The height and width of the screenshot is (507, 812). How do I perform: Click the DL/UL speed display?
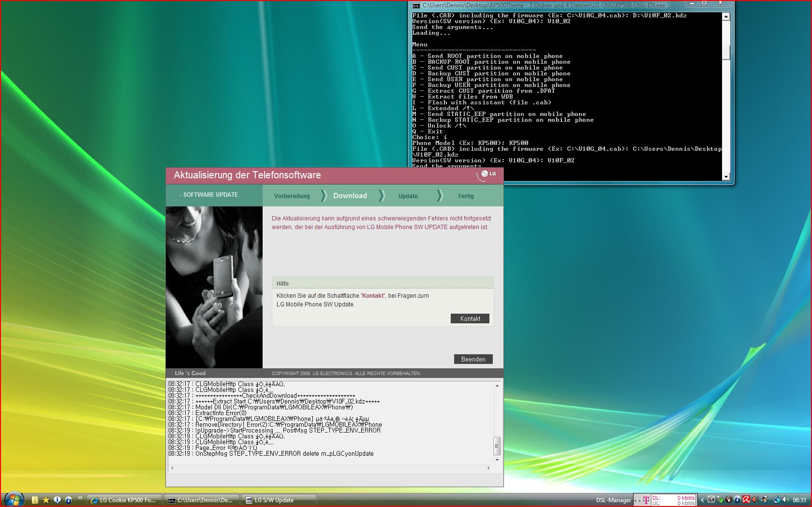point(673,500)
